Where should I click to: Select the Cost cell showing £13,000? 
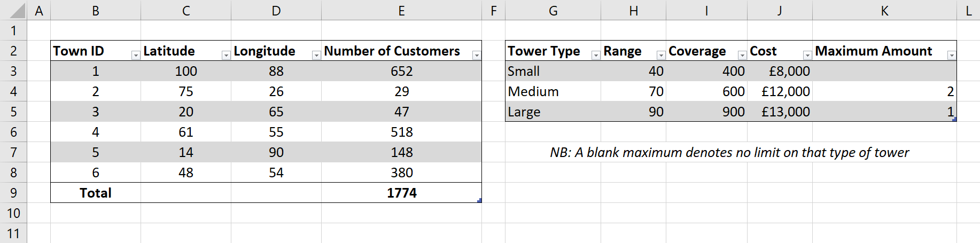(780, 112)
